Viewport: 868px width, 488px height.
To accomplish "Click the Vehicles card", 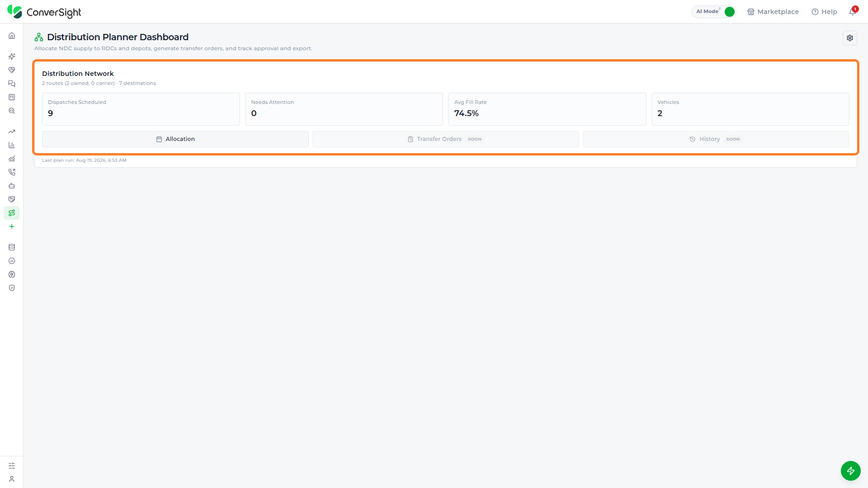I will 750,109.
